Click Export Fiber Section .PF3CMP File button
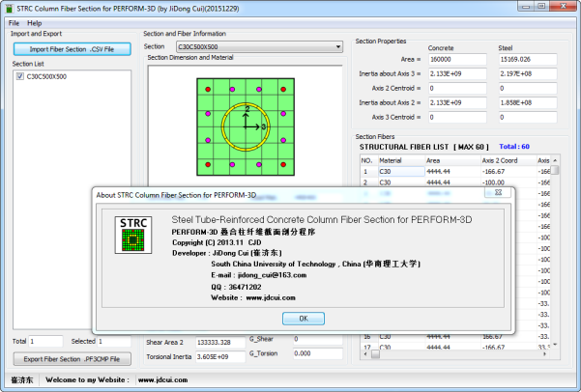 coord(72,359)
